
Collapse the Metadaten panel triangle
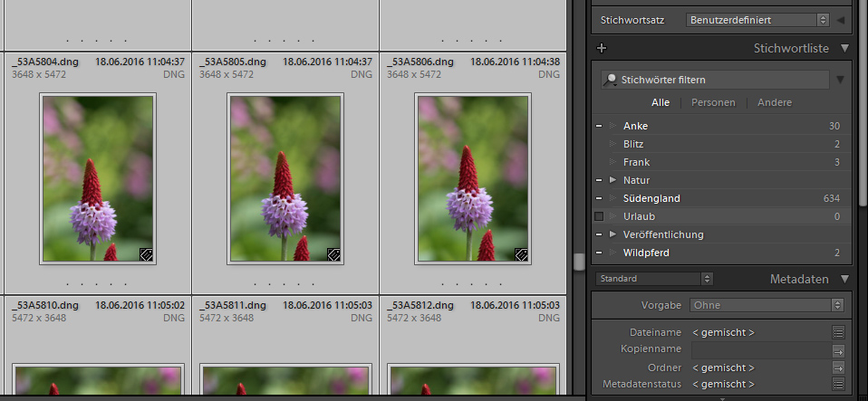844,279
